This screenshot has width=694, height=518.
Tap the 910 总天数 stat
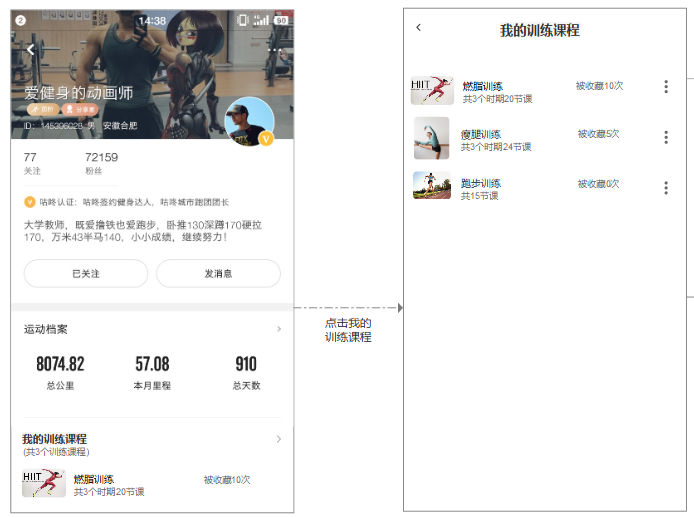[246, 373]
